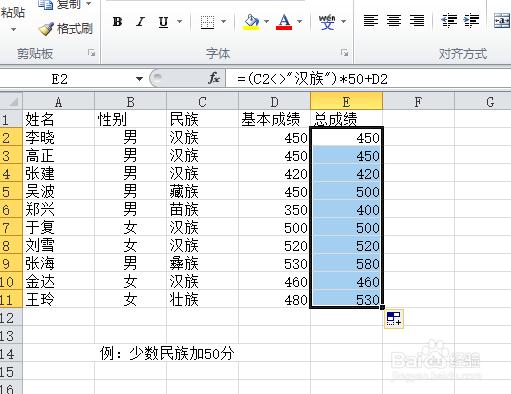The height and width of the screenshot is (394, 511).
Task: Select the cell containing 金达
Action: point(58,281)
